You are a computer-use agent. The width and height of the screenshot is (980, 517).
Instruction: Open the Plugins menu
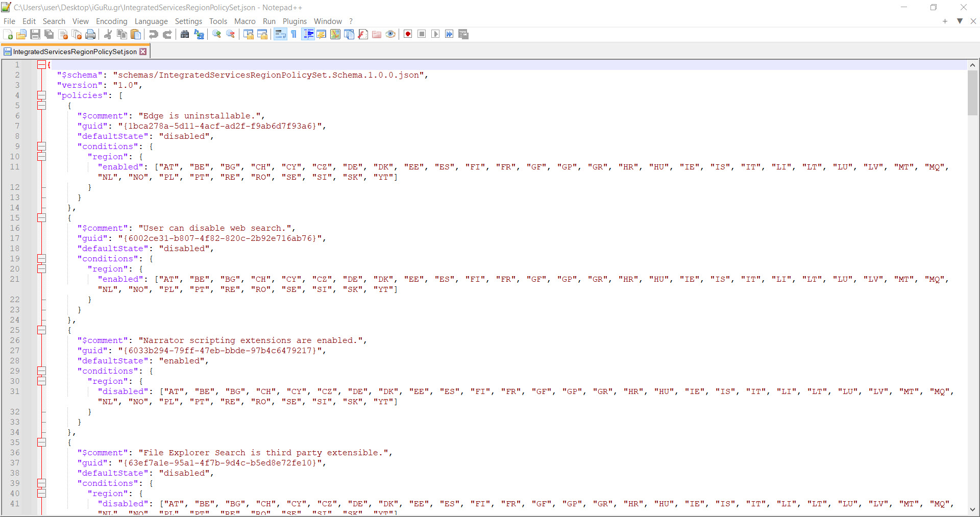(x=295, y=21)
